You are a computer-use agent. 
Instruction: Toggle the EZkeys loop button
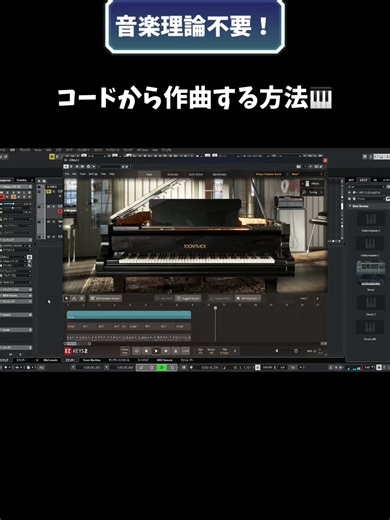click(x=136, y=351)
